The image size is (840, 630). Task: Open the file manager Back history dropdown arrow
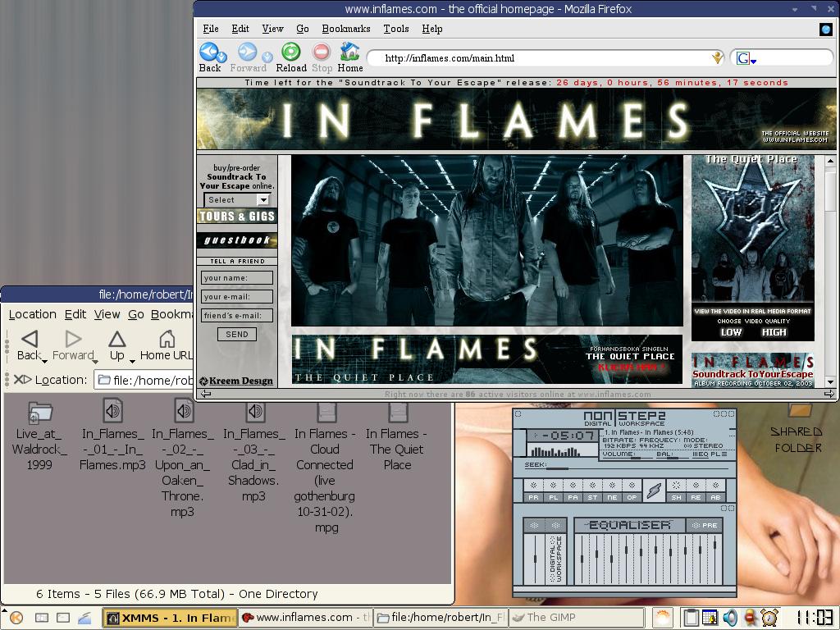pos(44,362)
